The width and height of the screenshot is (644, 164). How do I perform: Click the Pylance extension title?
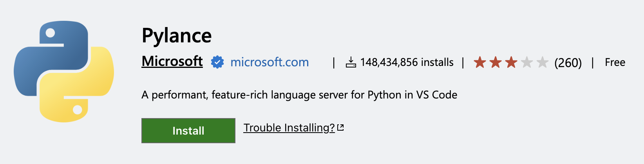click(177, 36)
